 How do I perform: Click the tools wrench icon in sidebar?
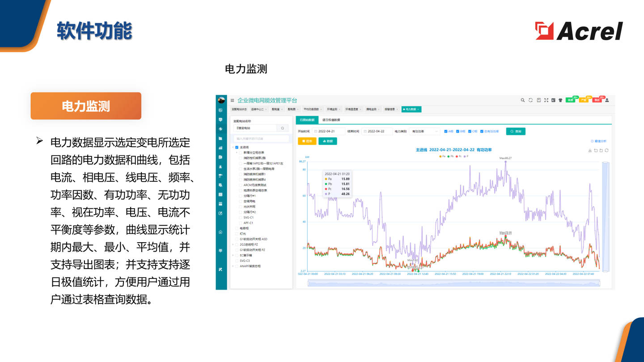[x=220, y=269]
